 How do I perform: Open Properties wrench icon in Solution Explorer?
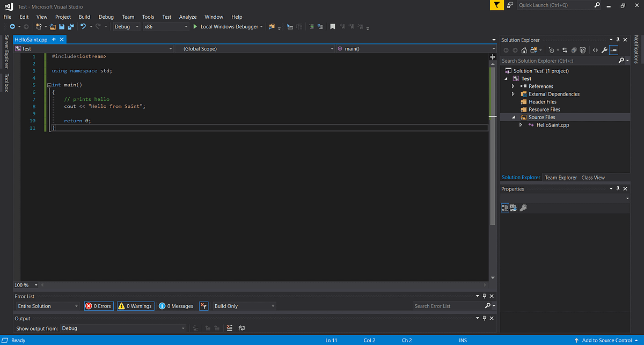pyautogui.click(x=604, y=50)
